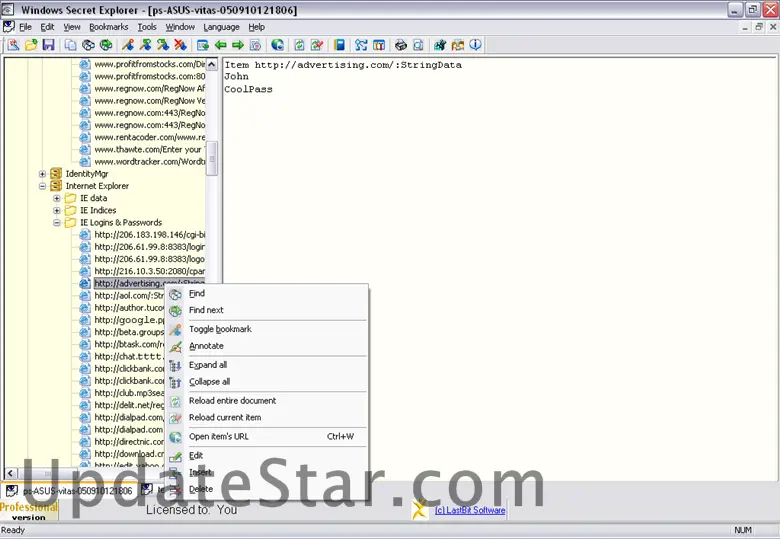Viewport: 780px width, 539px height.
Task: Collapse the IE Logins & Passwords folder
Action: (57, 223)
